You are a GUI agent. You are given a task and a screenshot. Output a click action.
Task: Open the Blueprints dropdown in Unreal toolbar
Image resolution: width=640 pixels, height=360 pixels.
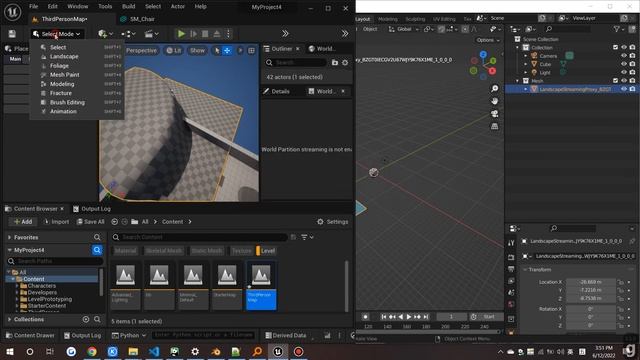point(128,34)
